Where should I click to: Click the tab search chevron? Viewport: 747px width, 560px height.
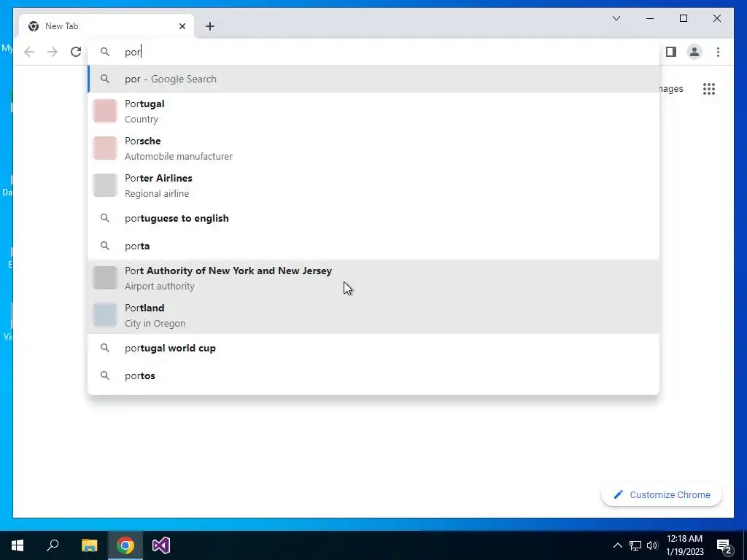pyautogui.click(x=616, y=18)
